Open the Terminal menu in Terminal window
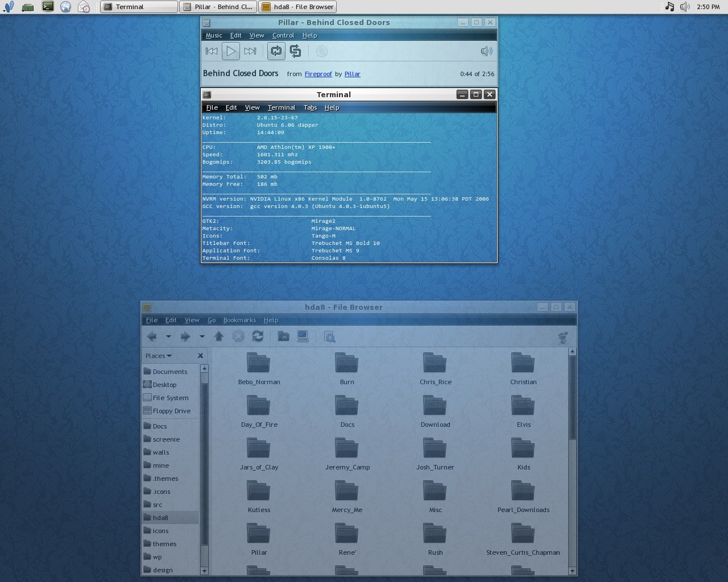 coord(282,107)
